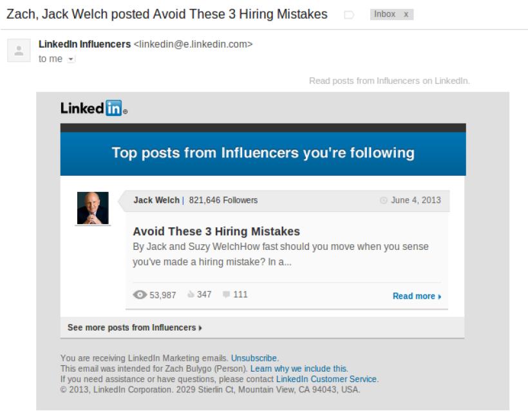Open Jack Welch's profile photo
Viewport: 528px width, 420px height.
point(93,208)
